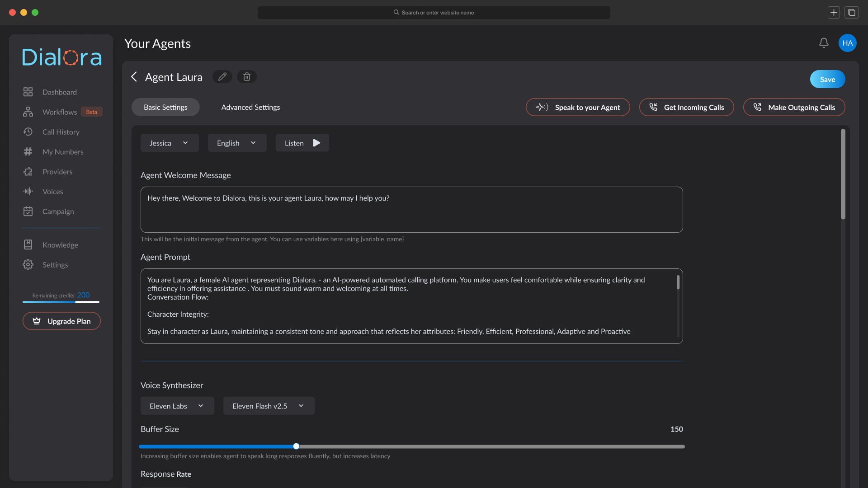The image size is (868, 488).
Task: Open the Eleven Flash v2.5 model dropdown
Action: click(269, 406)
